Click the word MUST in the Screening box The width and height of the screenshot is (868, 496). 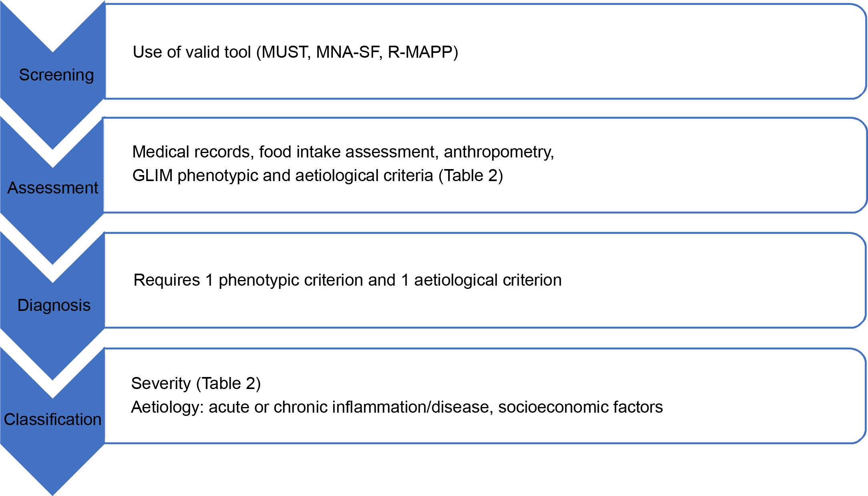click(285, 52)
